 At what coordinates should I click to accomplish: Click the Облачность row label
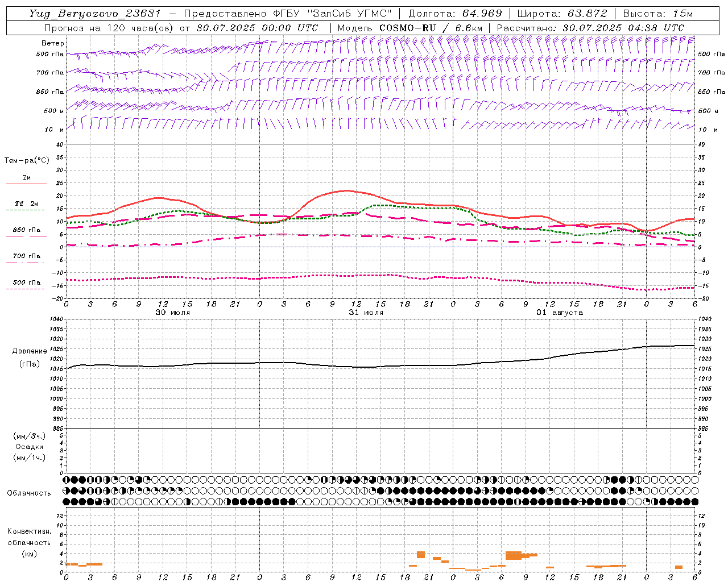(29, 493)
